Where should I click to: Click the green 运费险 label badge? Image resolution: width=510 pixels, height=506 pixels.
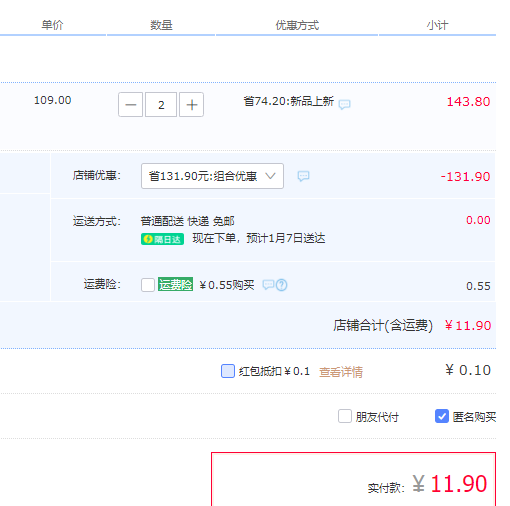175,284
